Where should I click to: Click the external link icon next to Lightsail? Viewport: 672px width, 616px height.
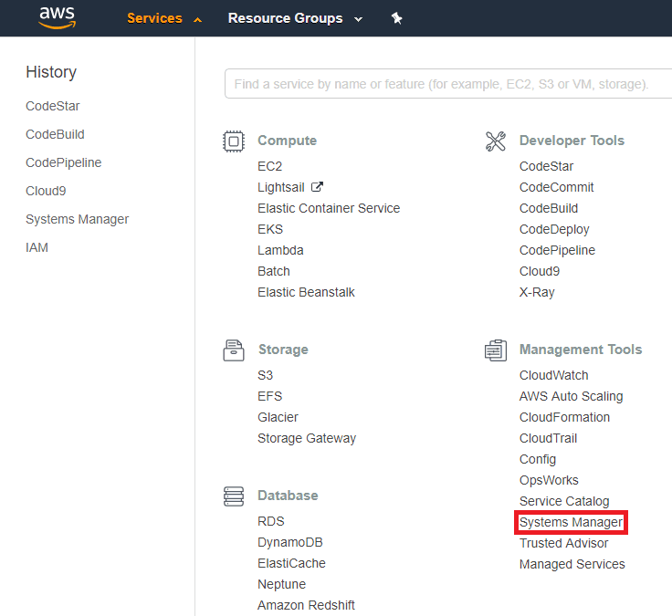[x=317, y=187]
